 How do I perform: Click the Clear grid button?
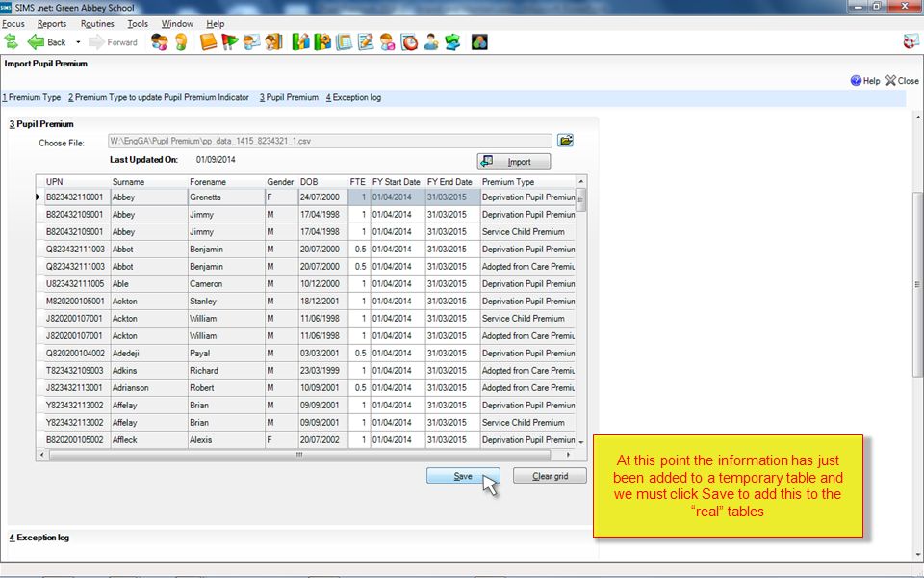pyautogui.click(x=550, y=476)
